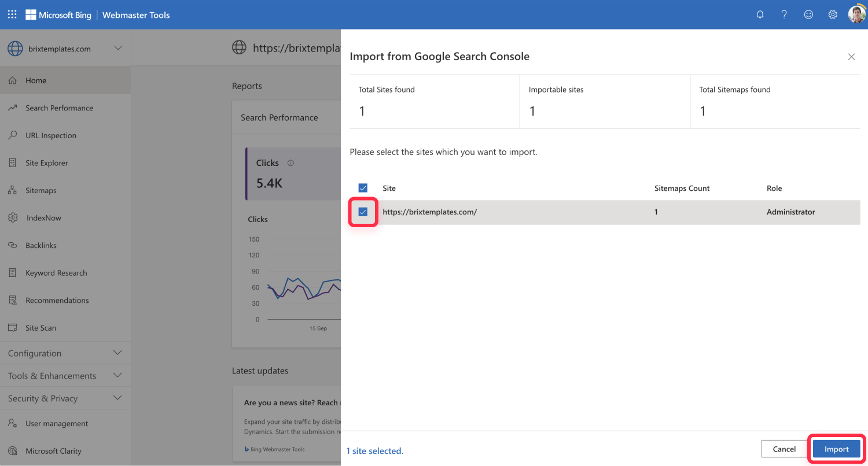Open the settings gear icon

click(x=833, y=14)
